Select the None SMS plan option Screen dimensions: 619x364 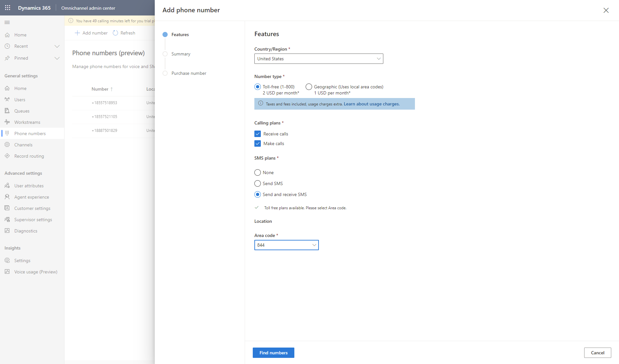pyautogui.click(x=258, y=172)
